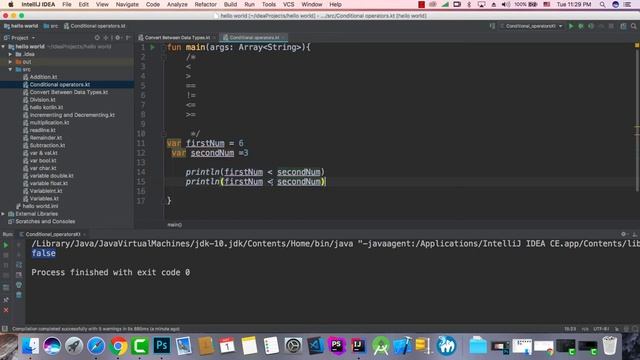Open Search Everywhere magnifier in the toolbar

(x=633, y=26)
